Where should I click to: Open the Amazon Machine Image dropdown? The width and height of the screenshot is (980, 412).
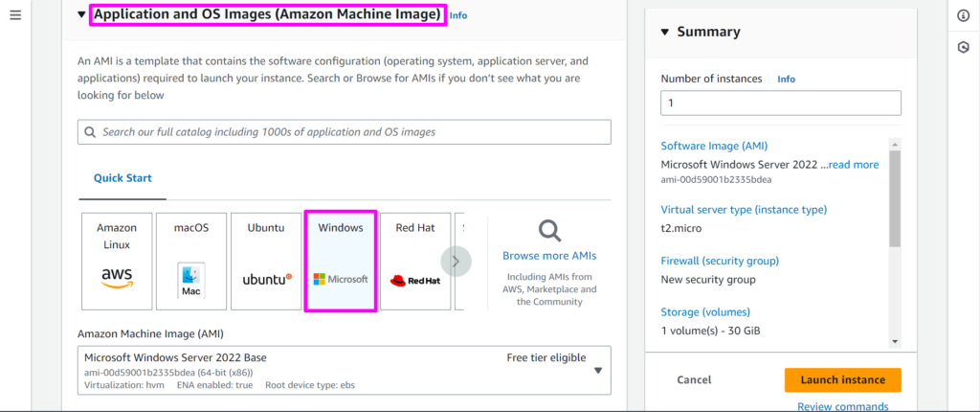pyautogui.click(x=598, y=371)
